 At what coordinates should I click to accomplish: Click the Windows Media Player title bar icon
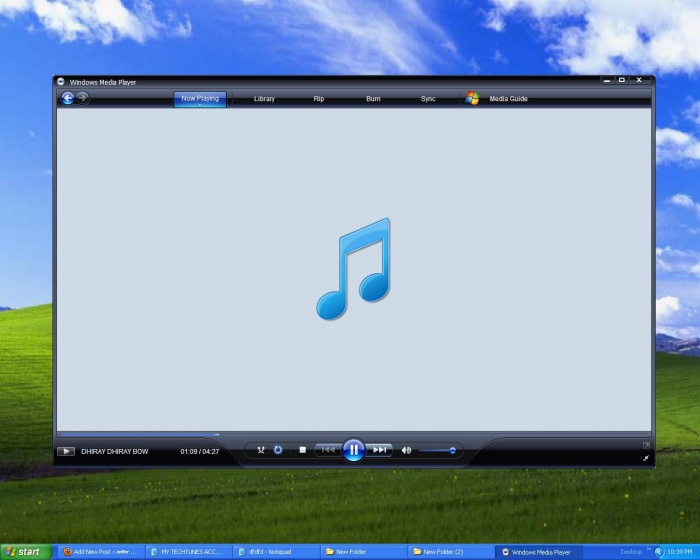tap(61, 82)
